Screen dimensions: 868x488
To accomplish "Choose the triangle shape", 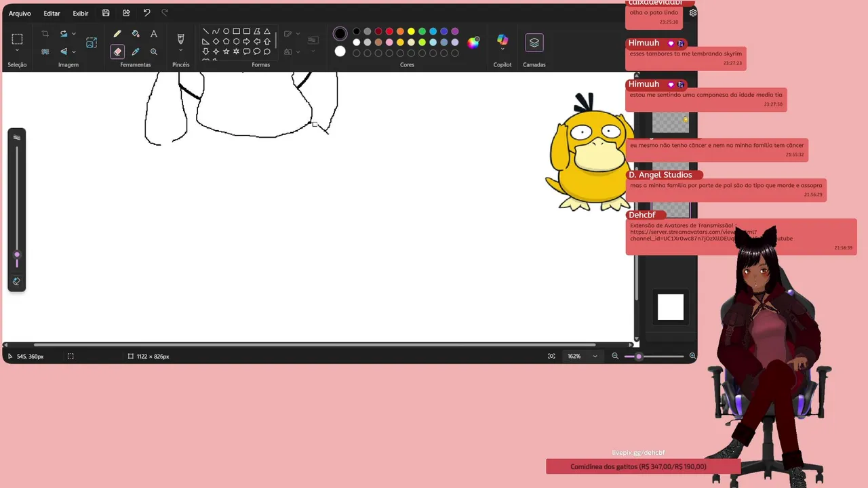I will pos(267,31).
